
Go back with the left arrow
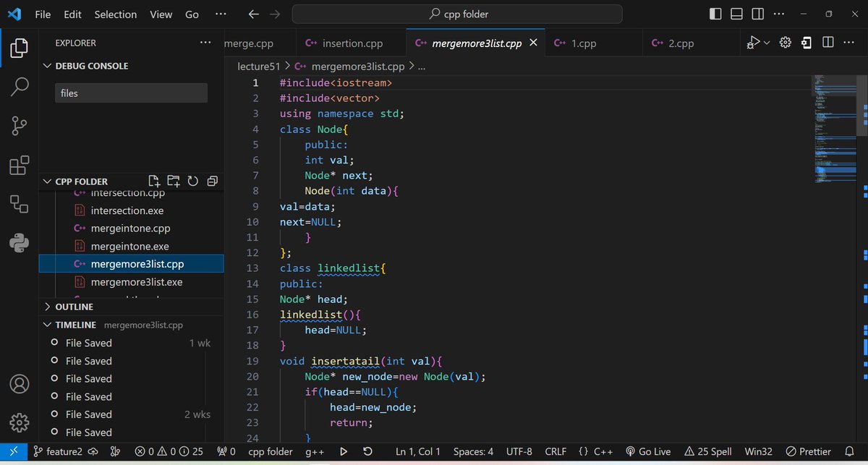pos(253,14)
